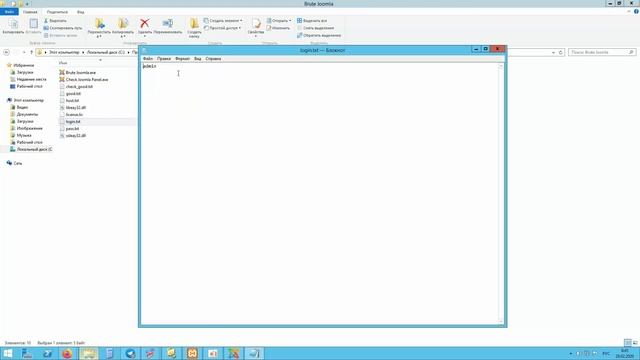Click the Свойства ribbon icon

tap(256, 27)
